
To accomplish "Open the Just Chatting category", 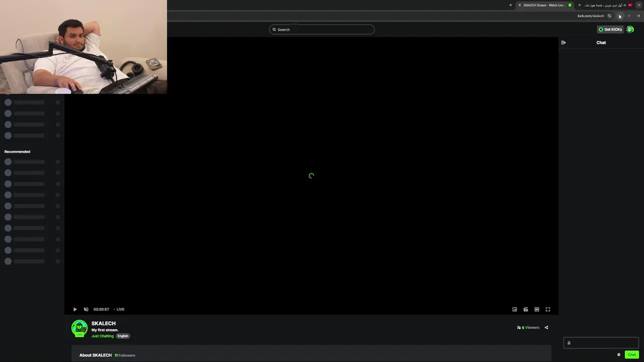I will pos(103,336).
